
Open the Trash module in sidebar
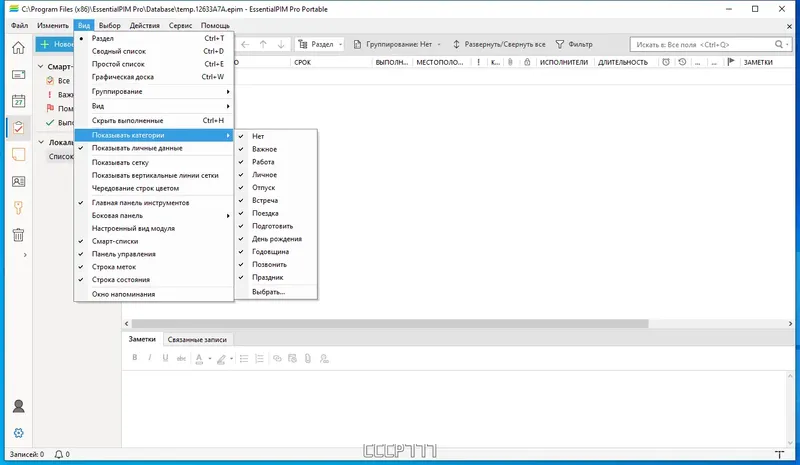(18, 235)
